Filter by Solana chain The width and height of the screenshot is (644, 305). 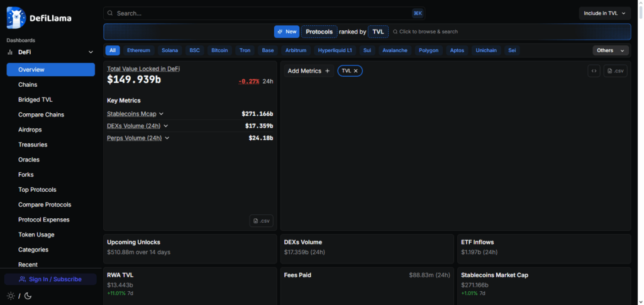pos(170,50)
